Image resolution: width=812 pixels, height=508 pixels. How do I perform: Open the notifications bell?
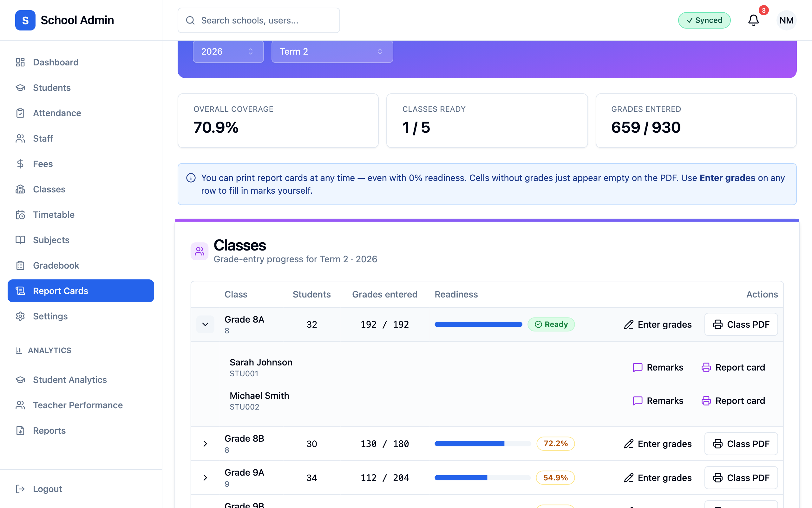753,20
